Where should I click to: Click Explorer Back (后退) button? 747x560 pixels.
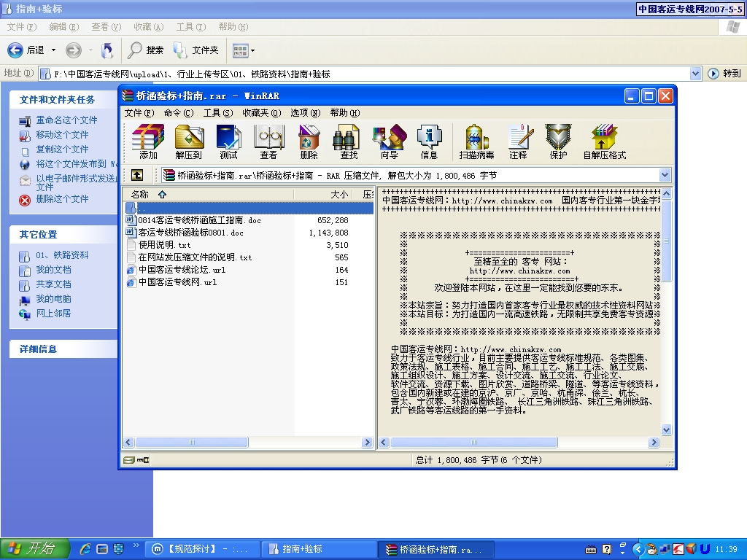click(27, 50)
